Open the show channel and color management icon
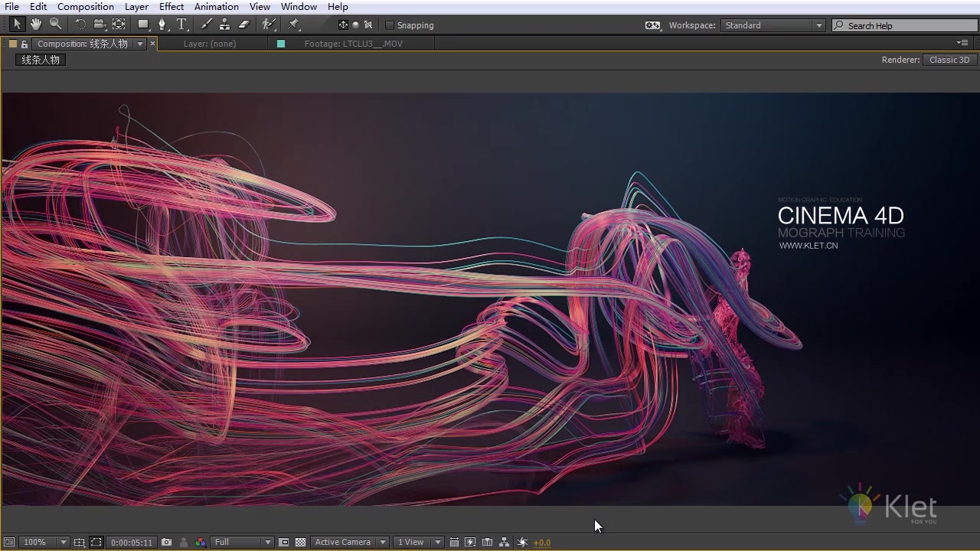Viewport: 980px width, 551px height. click(x=200, y=542)
